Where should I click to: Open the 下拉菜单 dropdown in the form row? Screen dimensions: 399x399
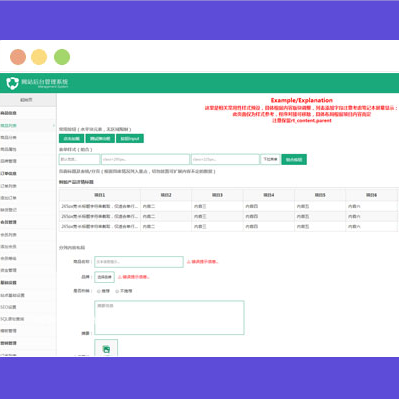click(270, 159)
